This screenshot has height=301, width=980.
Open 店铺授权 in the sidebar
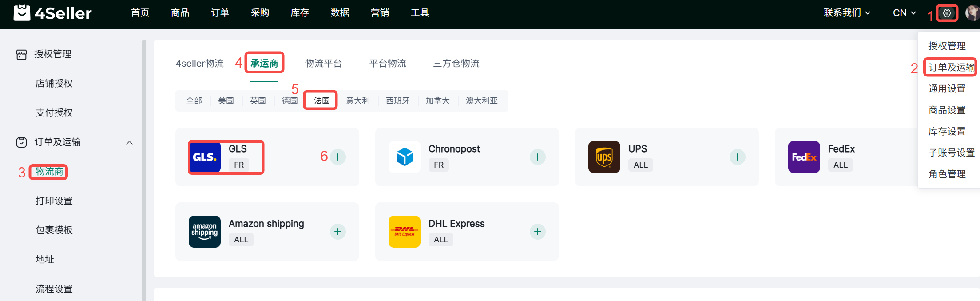tap(54, 84)
